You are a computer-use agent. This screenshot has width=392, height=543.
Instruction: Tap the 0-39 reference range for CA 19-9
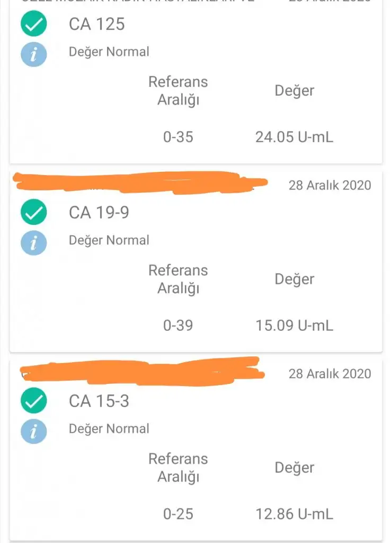(x=178, y=326)
